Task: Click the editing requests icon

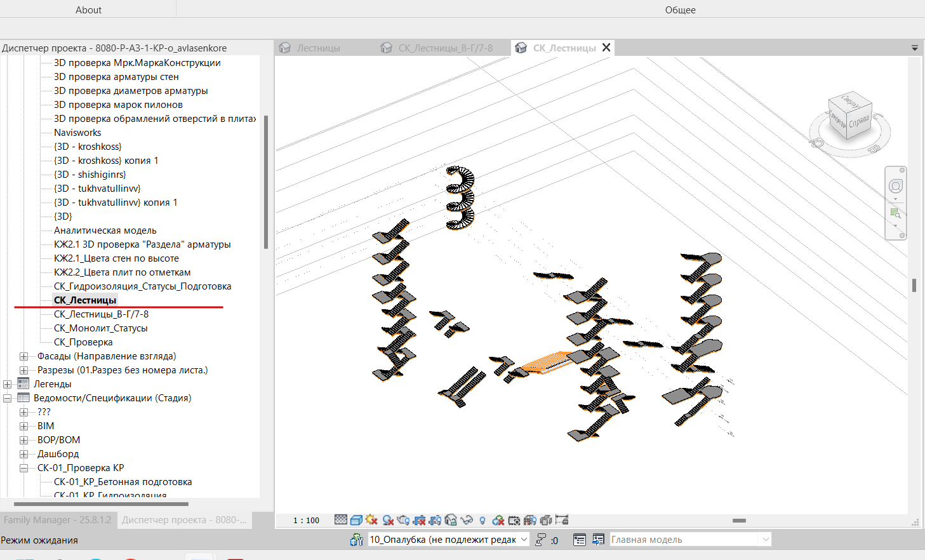Action: [x=541, y=540]
